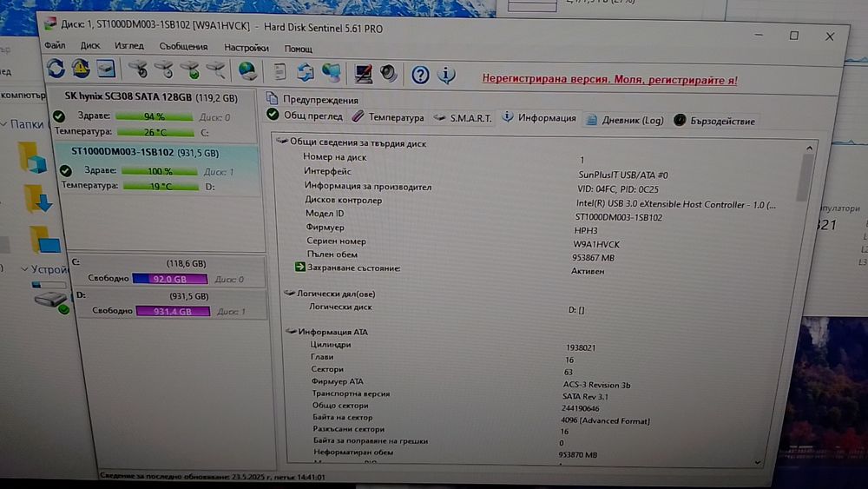
Task: Click the info panel vertical scrollbar thumb
Action: click(806, 178)
